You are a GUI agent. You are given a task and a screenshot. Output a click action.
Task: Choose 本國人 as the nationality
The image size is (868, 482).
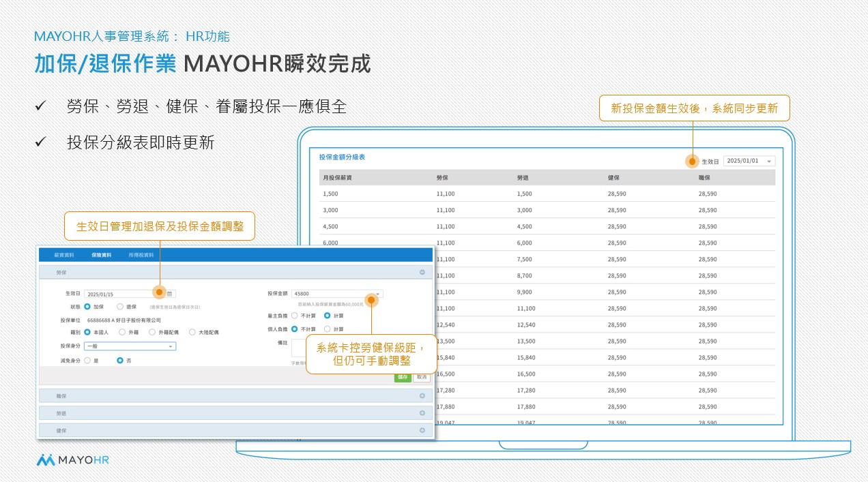point(87,332)
